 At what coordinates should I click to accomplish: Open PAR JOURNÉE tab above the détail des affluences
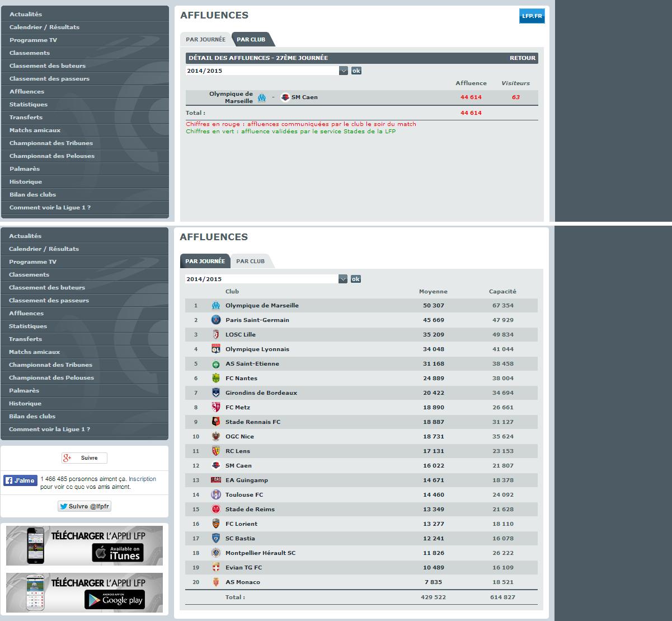[x=205, y=40]
